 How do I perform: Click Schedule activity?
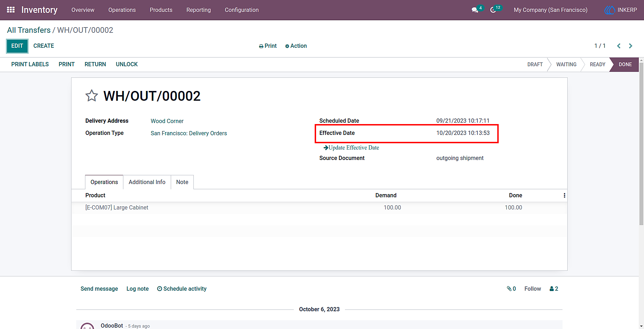(x=182, y=289)
